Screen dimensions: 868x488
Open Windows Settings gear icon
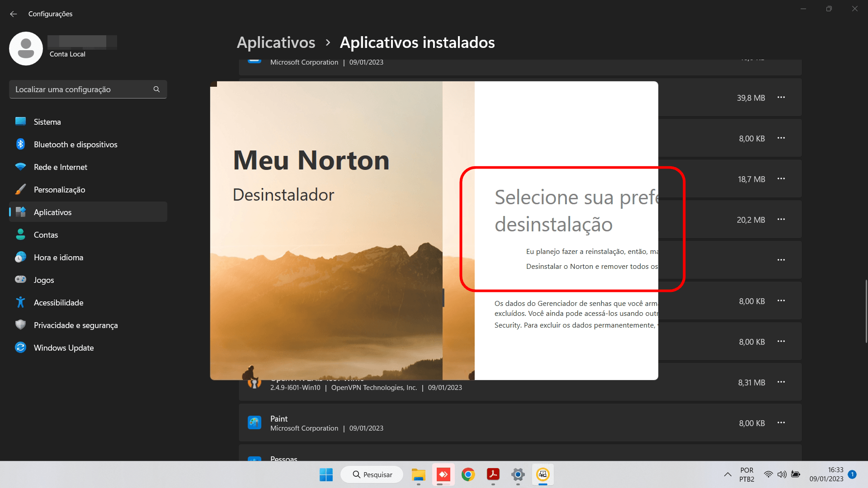coord(518,474)
